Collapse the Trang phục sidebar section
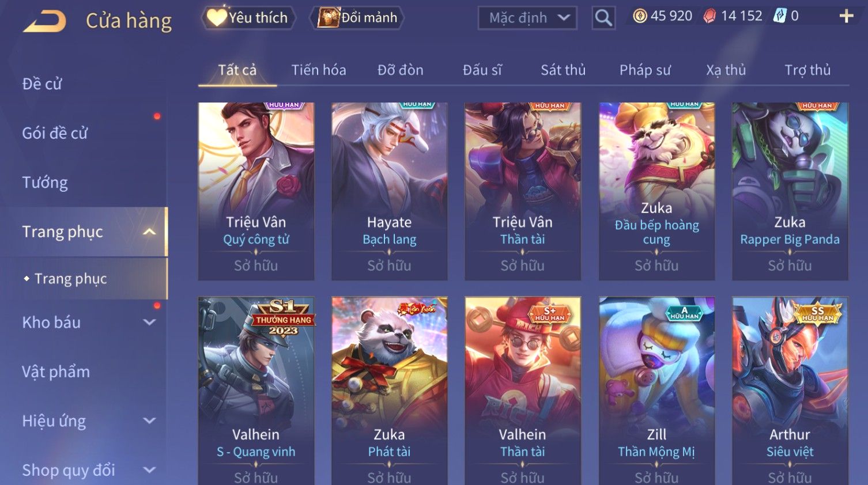This screenshot has width=868, height=485. 149,232
